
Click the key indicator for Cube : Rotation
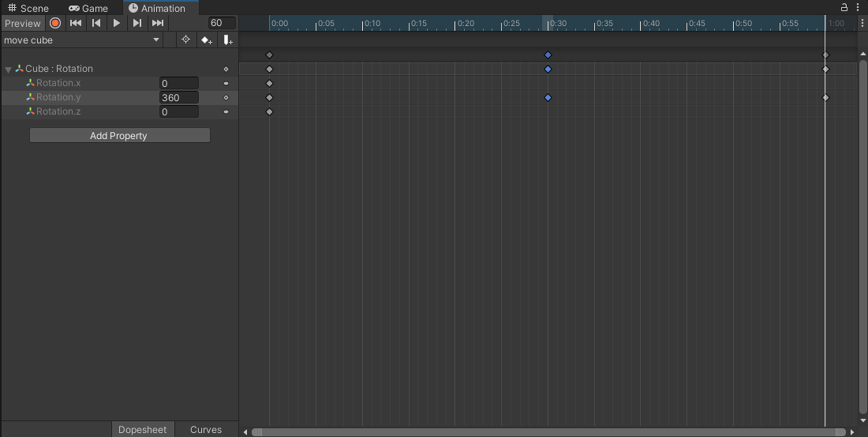click(226, 69)
